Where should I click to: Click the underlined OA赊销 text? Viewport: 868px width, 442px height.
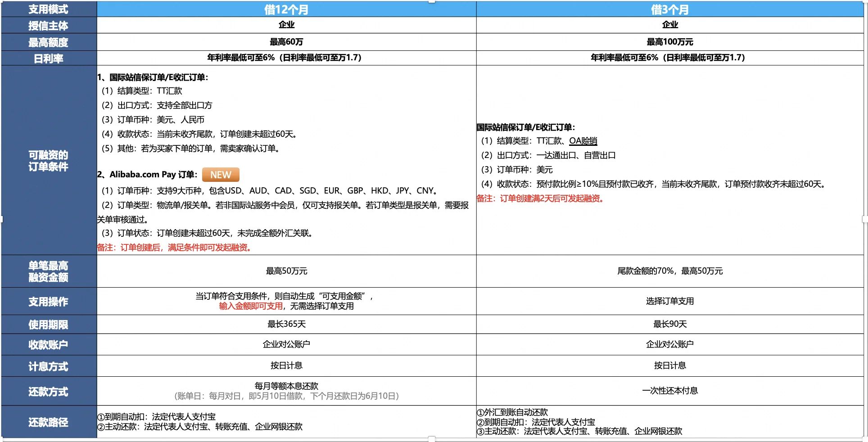tap(582, 141)
